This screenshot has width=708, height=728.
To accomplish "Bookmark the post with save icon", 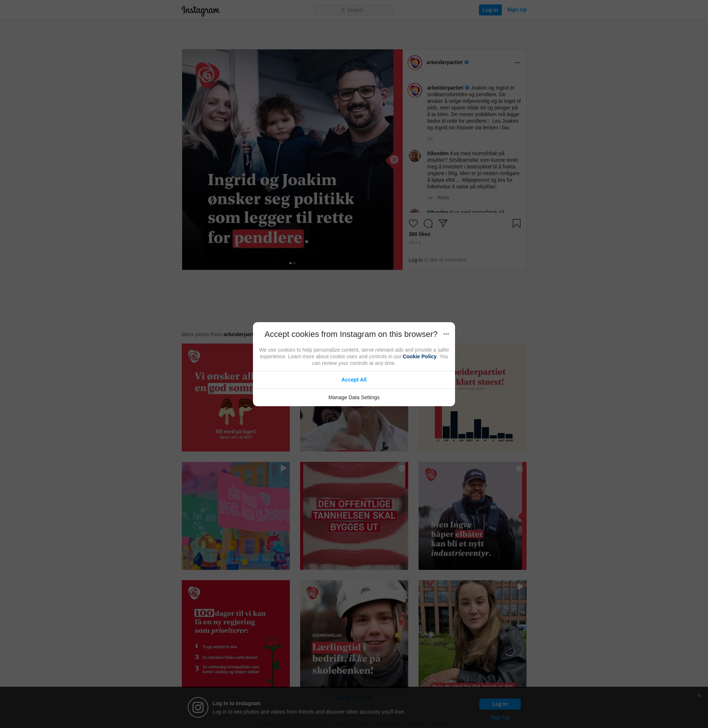I will click(516, 223).
